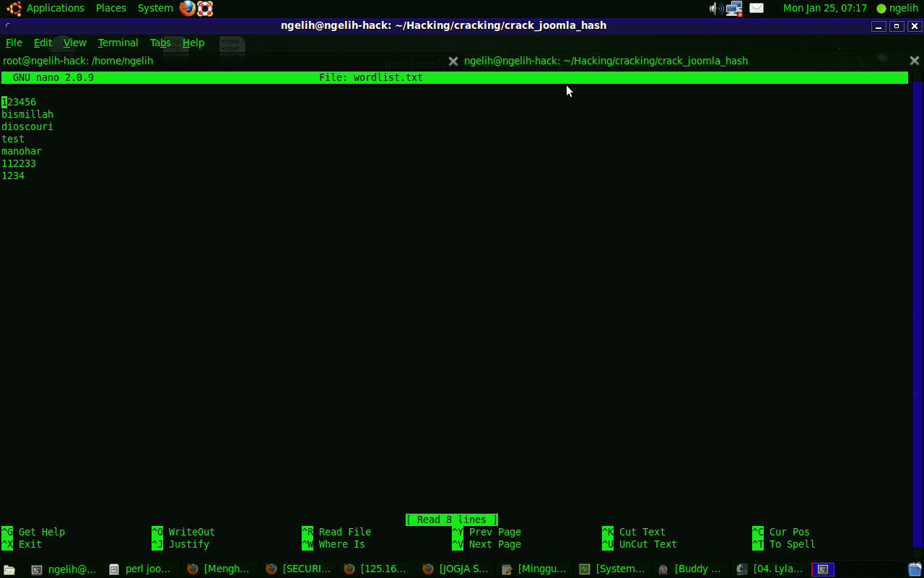
Task: Close the crack_joomla_hash terminal tab
Action: pos(914,61)
